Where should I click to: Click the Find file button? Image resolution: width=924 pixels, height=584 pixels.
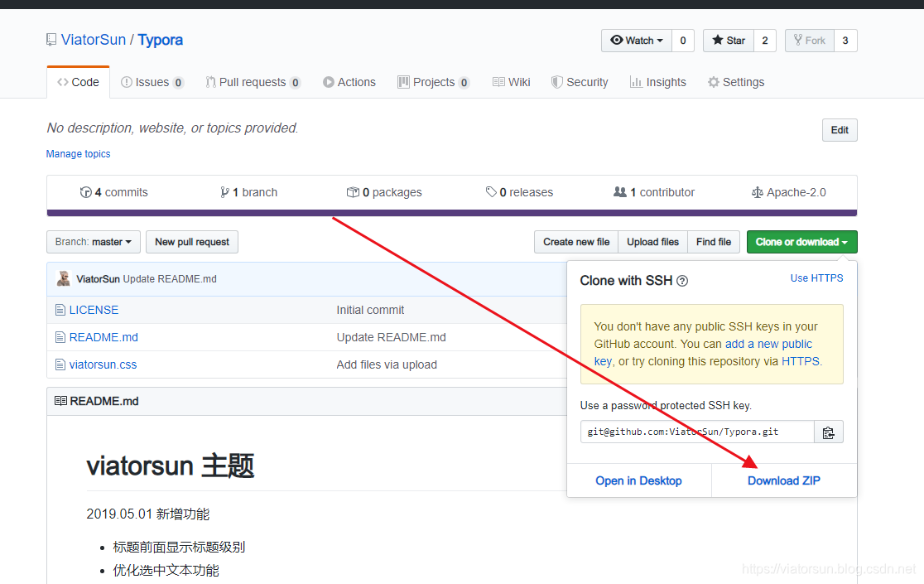[714, 242]
